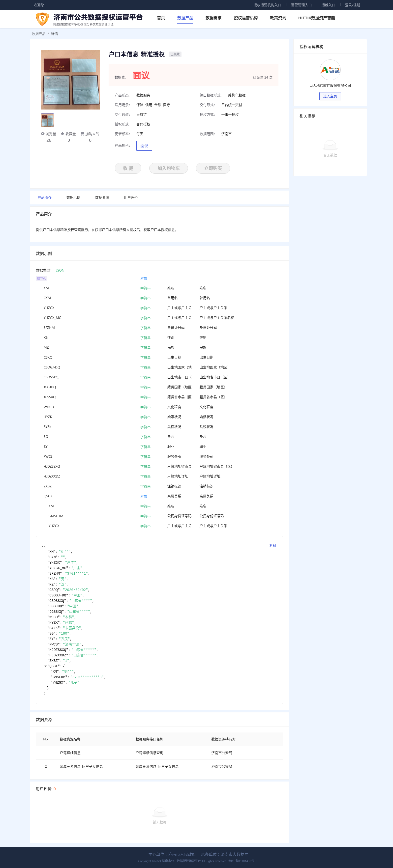Viewport: 393px width, 868px height.
Task: Click the ZXBZ schema row
Action: [x=159, y=486]
